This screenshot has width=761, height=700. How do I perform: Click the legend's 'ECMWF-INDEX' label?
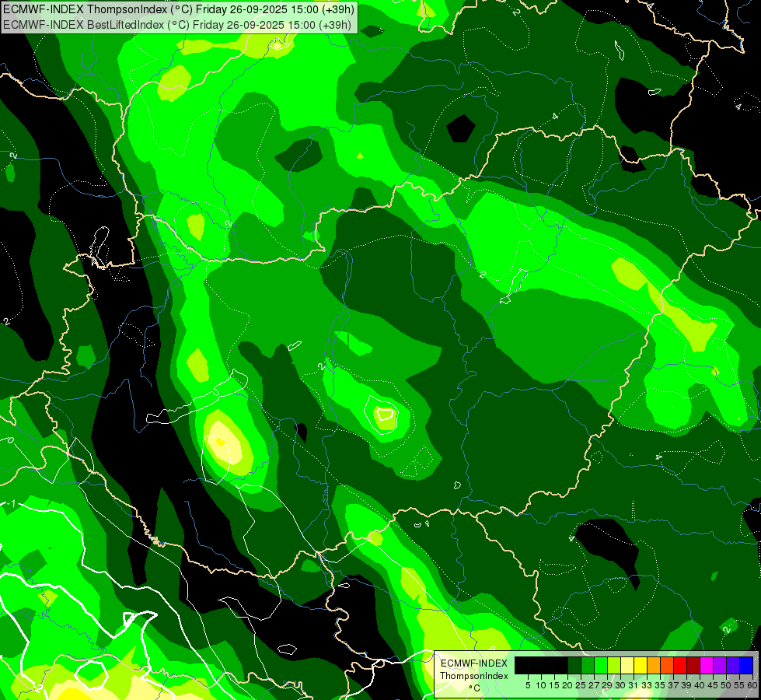pyautogui.click(x=474, y=663)
